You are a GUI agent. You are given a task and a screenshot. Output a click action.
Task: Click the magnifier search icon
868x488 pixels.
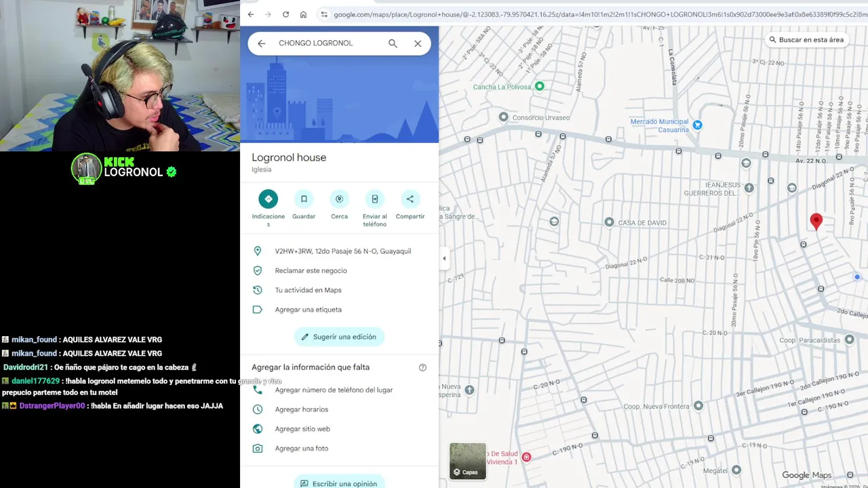393,43
